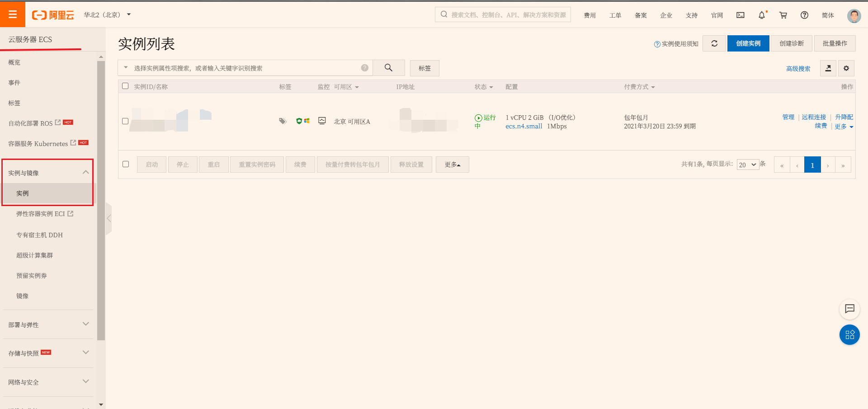Open the notification bell

762,15
